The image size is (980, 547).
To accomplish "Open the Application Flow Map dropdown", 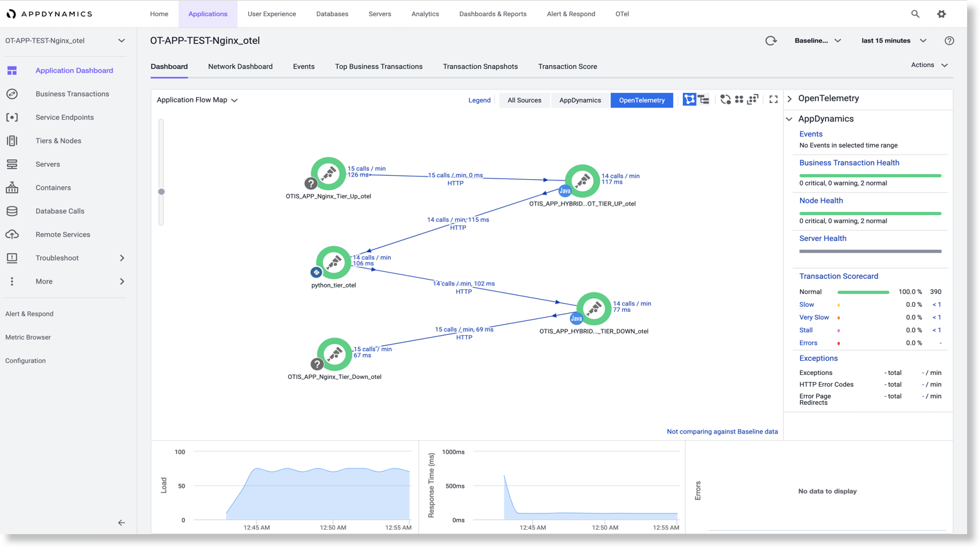I will pyautogui.click(x=197, y=100).
